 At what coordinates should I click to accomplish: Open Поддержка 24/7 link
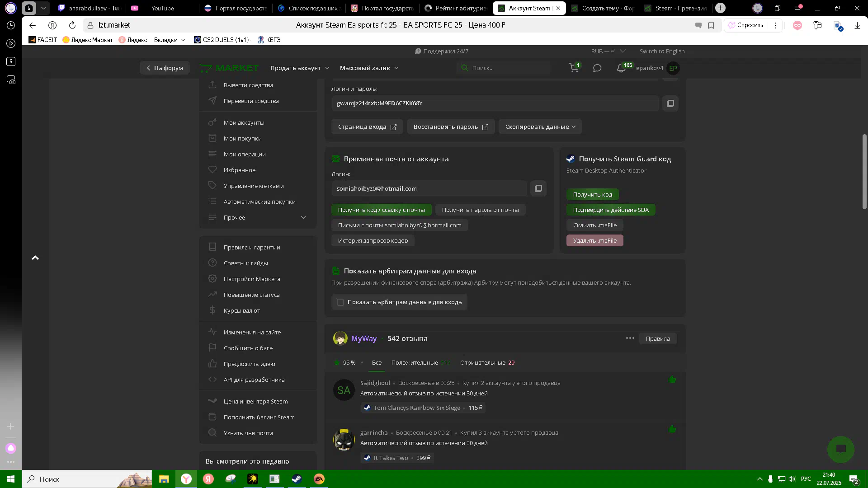click(x=442, y=52)
